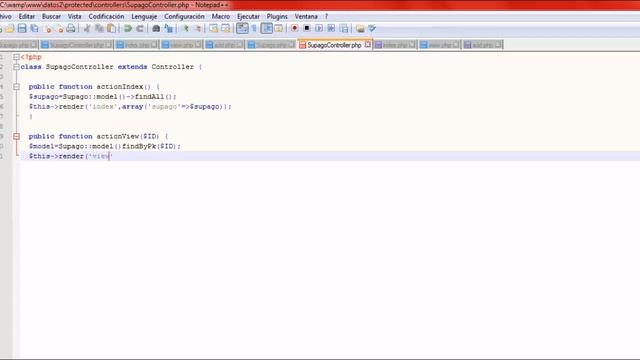Open the Codificación menu
Screen dimensions: 640x360
tap(106, 16)
